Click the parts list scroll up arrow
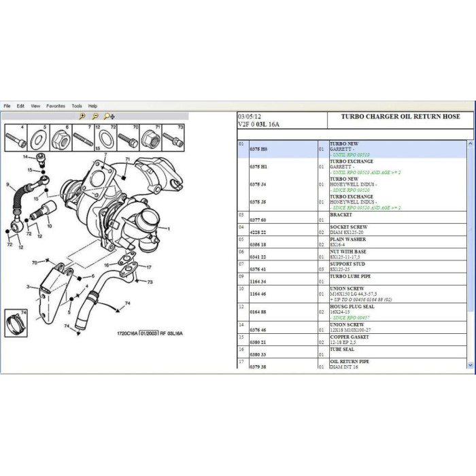This screenshot has width=476, height=476. point(471,143)
